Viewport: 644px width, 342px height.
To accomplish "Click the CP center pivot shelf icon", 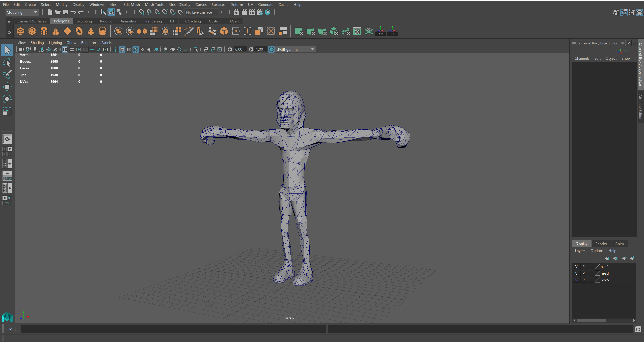I will pyautogui.click(x=381, y=31).
